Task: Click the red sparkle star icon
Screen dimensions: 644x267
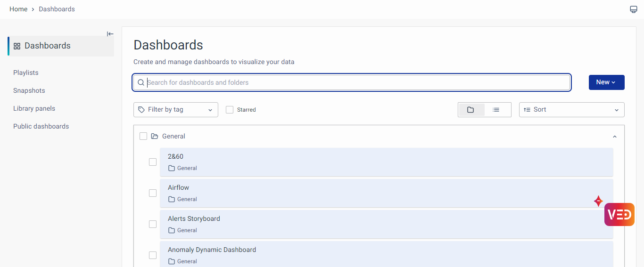Action: (598, 201)
